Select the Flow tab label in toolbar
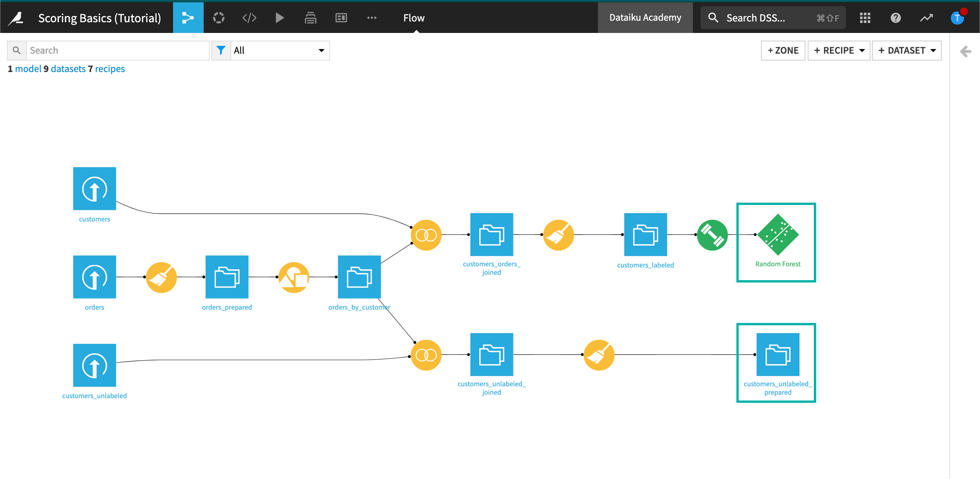980x479 pixels. (x=413, y=17)
